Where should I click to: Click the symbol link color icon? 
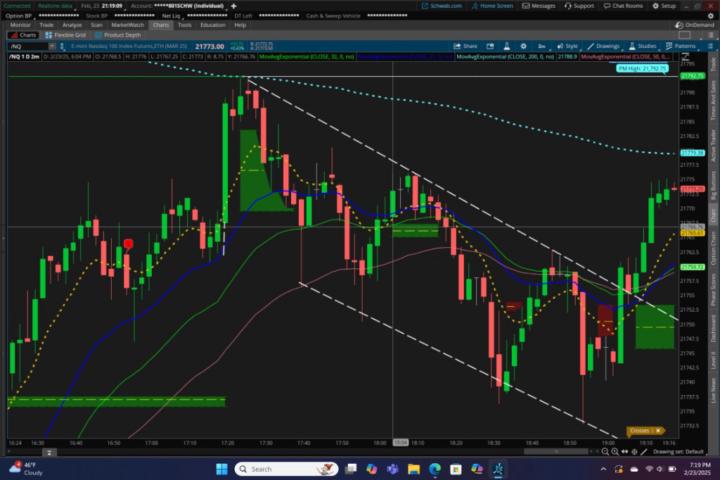point(62,46)
